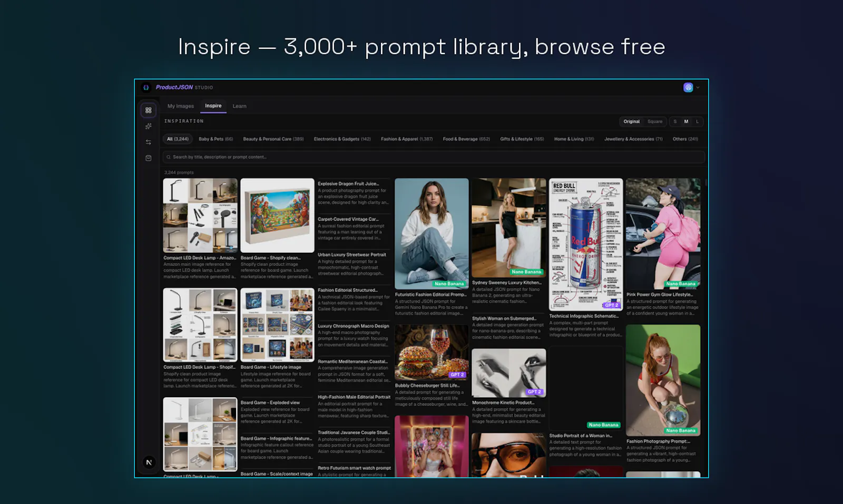Screen dimensions: 843x504
Task: Click the GPT 2 tag on Red Bull infographic
Action: point(612,305)
